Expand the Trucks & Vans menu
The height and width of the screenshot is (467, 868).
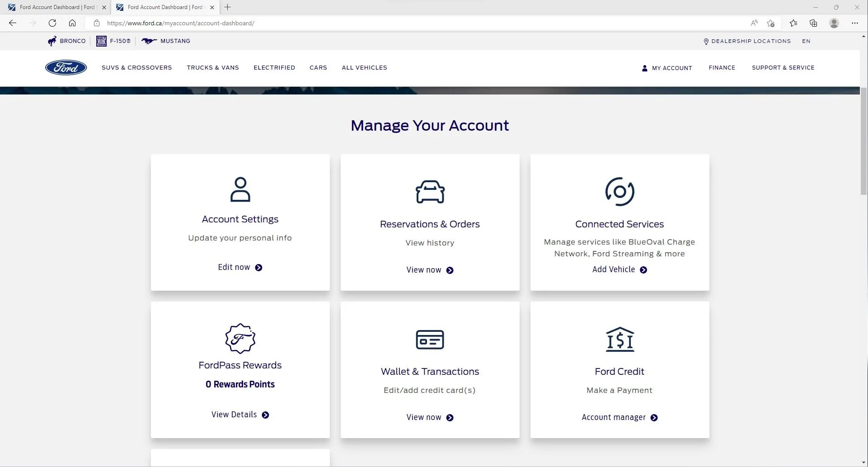coord(213,68)
